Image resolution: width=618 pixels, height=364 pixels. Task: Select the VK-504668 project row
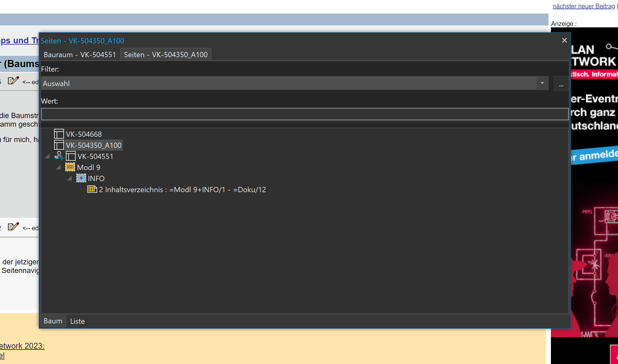(84, 134)
